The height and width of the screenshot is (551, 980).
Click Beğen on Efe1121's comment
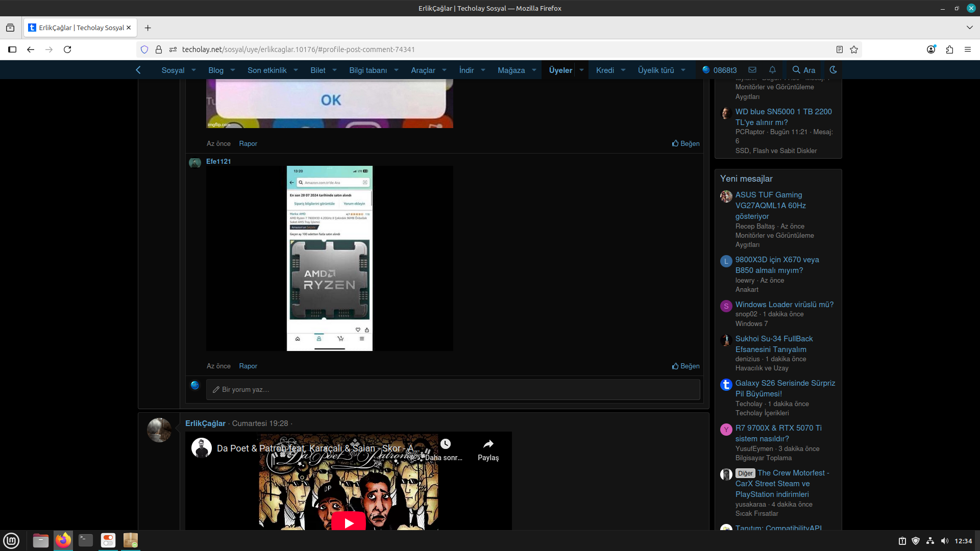click(x=685, y=366)
